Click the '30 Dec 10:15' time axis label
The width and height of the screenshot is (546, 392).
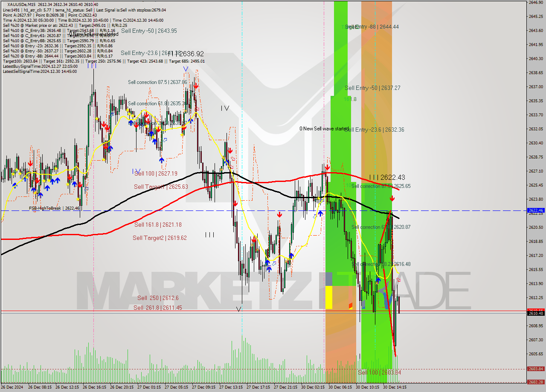368,388
